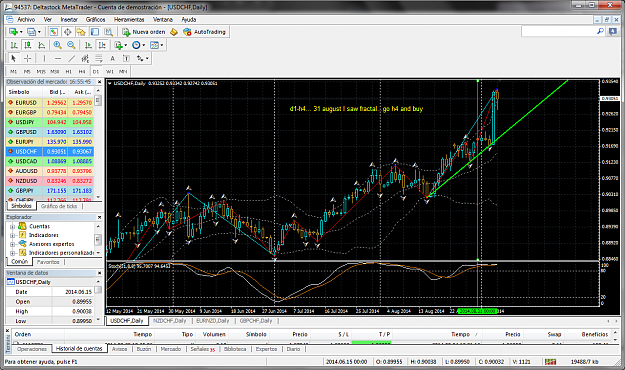
Task: Switch timeframe to MN
Action: [123, 71]
